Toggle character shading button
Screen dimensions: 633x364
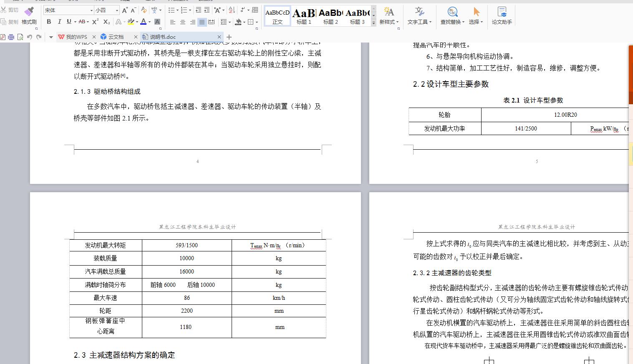point(157,22)
